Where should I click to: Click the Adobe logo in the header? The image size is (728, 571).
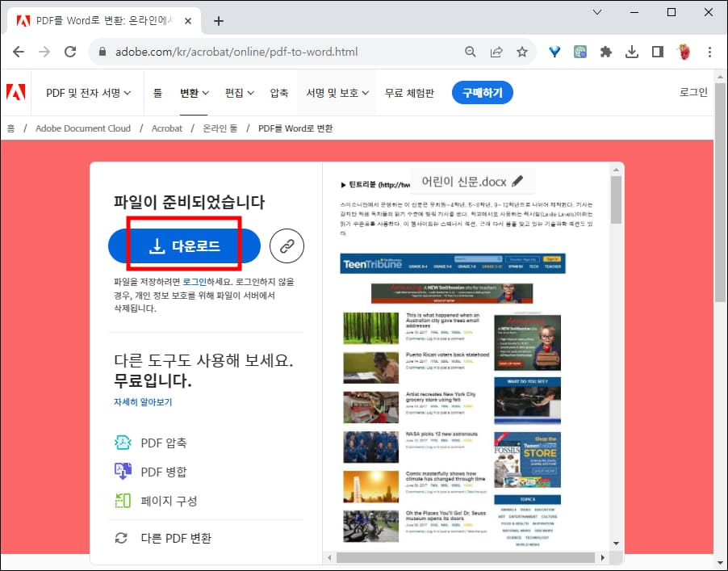click(16, 92)
